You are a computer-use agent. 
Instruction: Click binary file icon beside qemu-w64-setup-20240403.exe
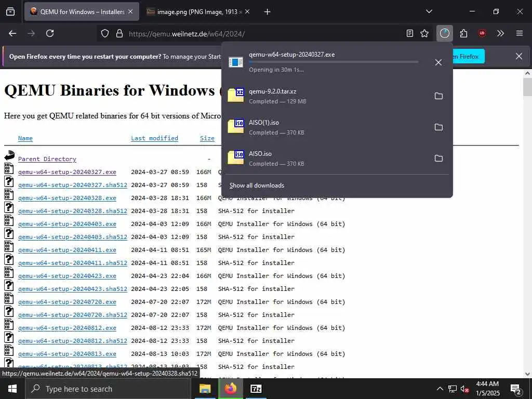click(x=9, y=220)
